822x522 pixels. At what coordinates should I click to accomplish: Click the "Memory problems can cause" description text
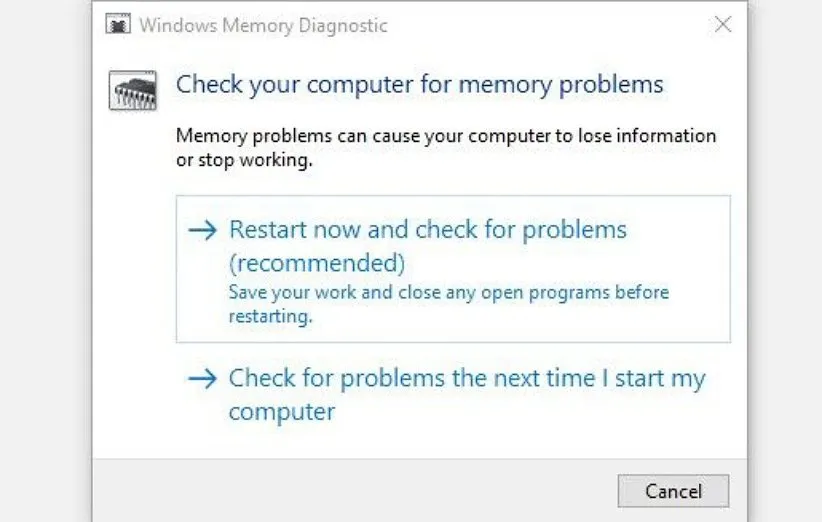point(445,136)
